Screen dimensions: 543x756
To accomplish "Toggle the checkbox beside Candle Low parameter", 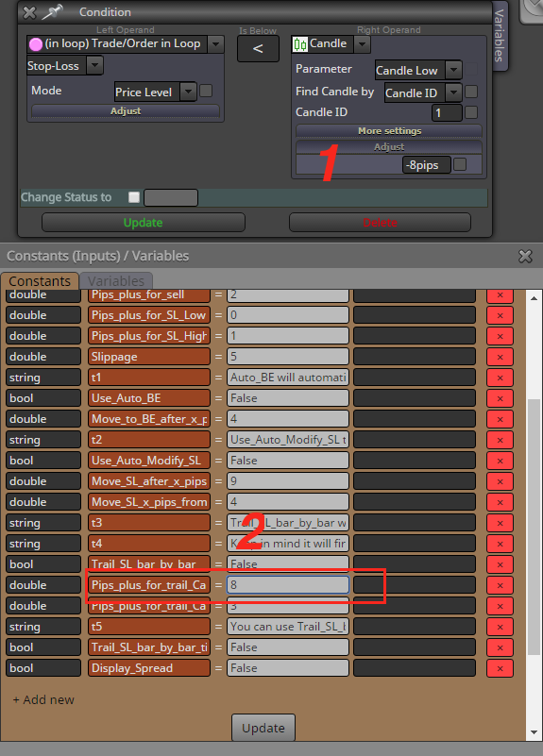I will click(x=471, y=70).
